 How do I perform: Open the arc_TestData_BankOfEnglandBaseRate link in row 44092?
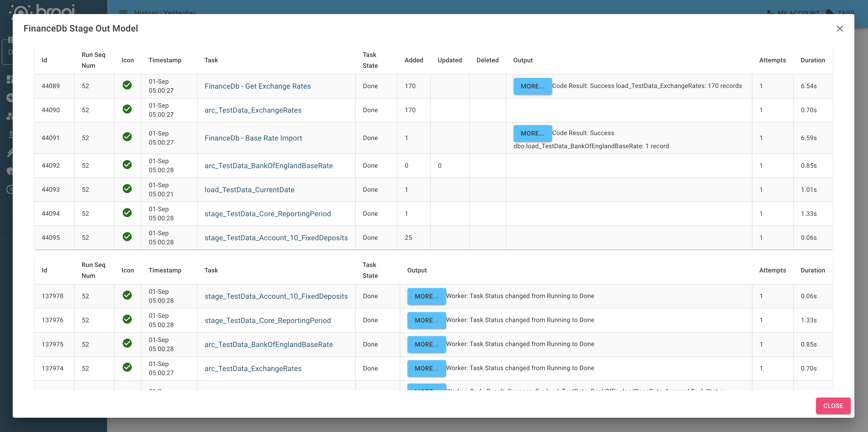[x=268, y=166]
